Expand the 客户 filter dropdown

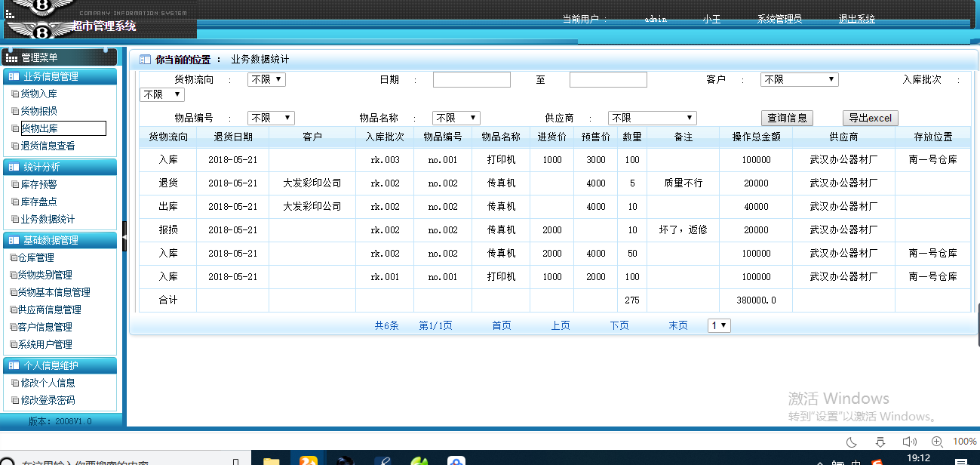(x=799, y=79)
